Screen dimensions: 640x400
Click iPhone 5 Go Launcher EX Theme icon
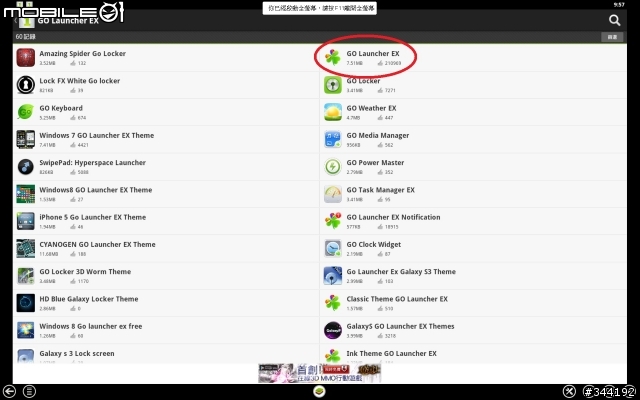click(25, 221)
